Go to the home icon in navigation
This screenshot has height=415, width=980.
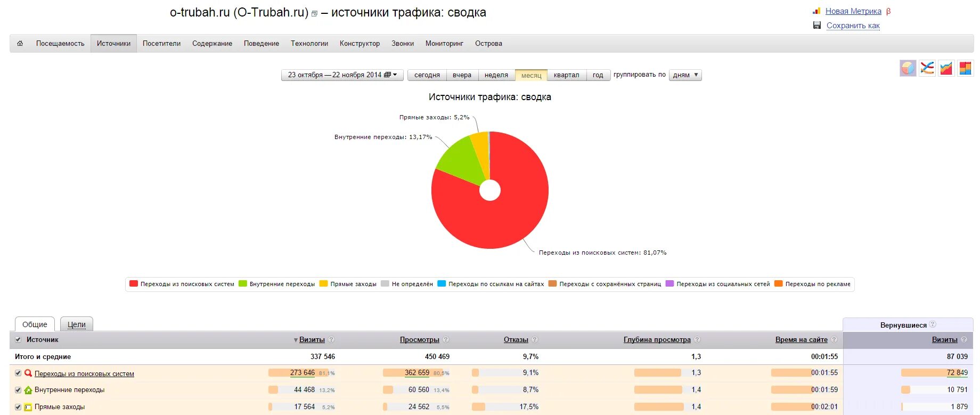coord(20,44)
